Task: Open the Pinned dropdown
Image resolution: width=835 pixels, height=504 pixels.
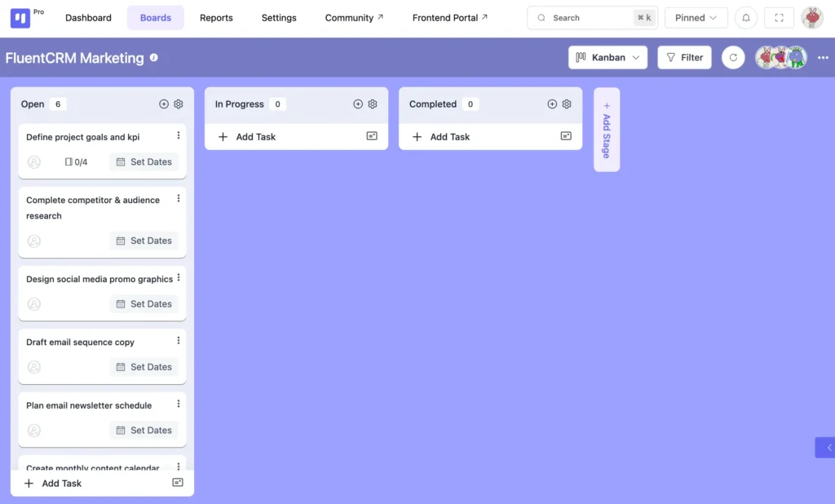Action: (696, 18)
